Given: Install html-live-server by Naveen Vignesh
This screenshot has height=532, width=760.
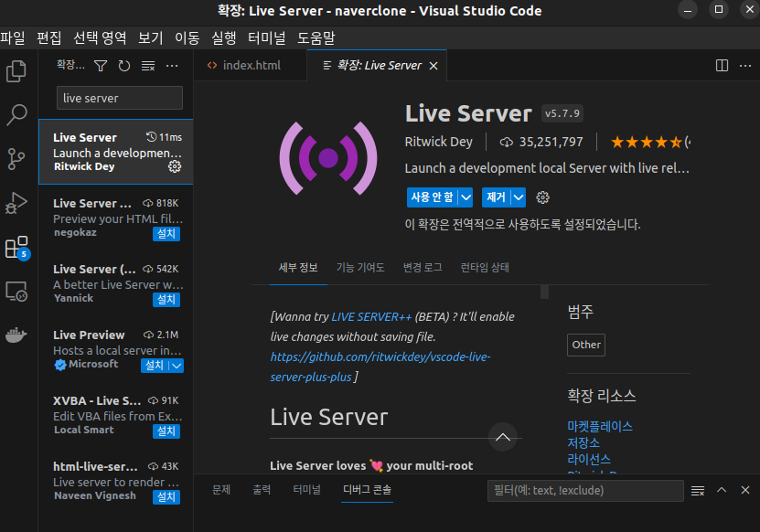Looking at the screenshot, I should tap(166, 497).
